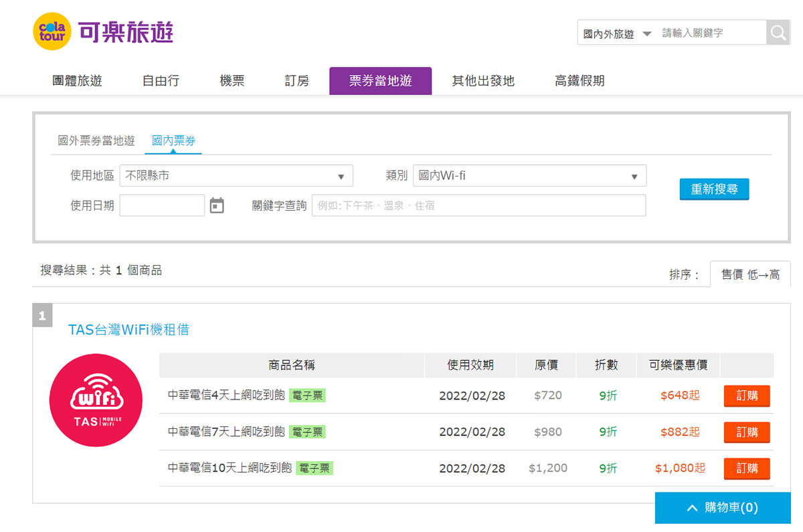The height and width of the screenshot is (532, 803).
Task: Select the 票券當地遊 navigation menu item
Action: [380, 80]
